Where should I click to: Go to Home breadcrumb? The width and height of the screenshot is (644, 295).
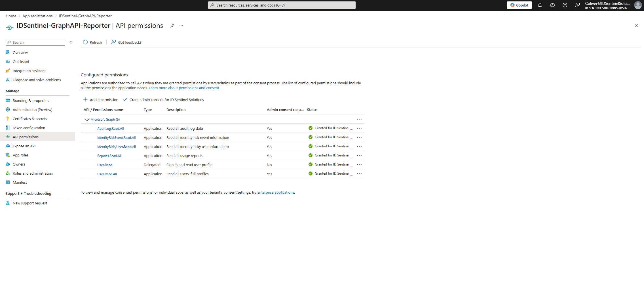[11, 16]
